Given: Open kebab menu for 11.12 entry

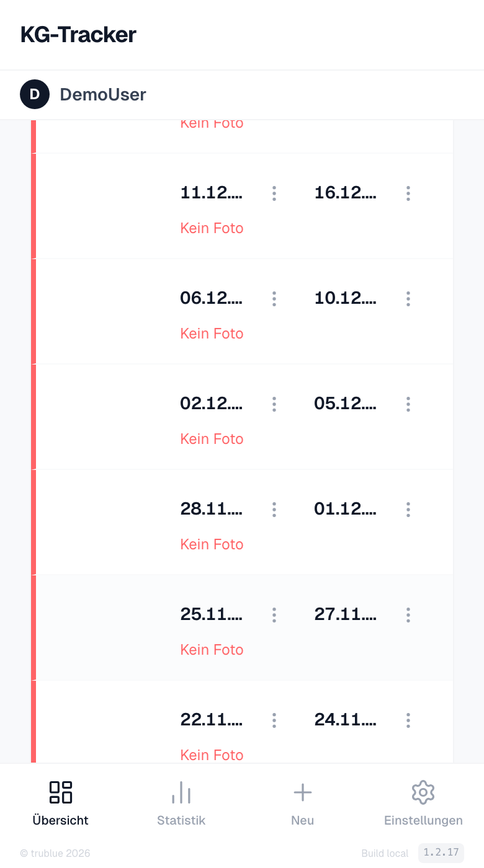Looking at the screenshot, I should 274,193.
